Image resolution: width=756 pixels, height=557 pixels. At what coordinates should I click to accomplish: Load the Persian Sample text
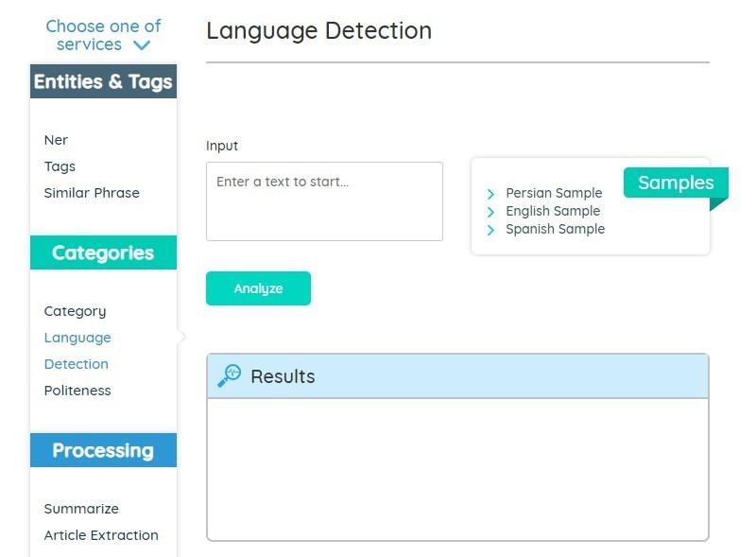click(x=554, y=193)
